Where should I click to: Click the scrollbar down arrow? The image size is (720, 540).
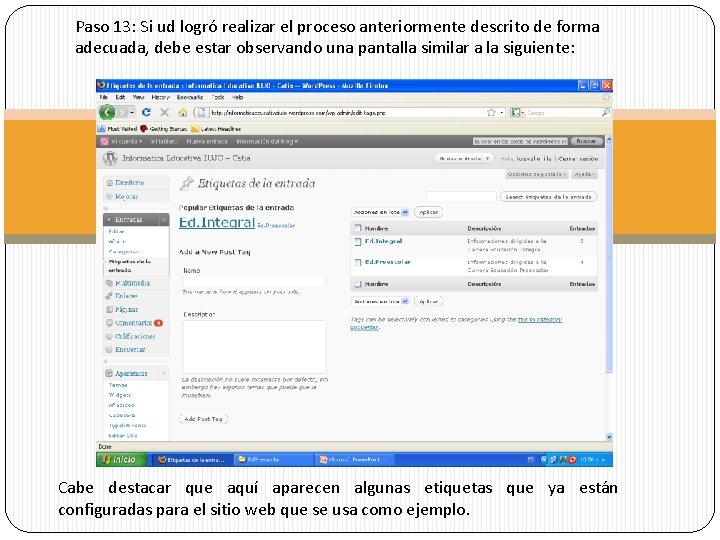pos(609,437)
